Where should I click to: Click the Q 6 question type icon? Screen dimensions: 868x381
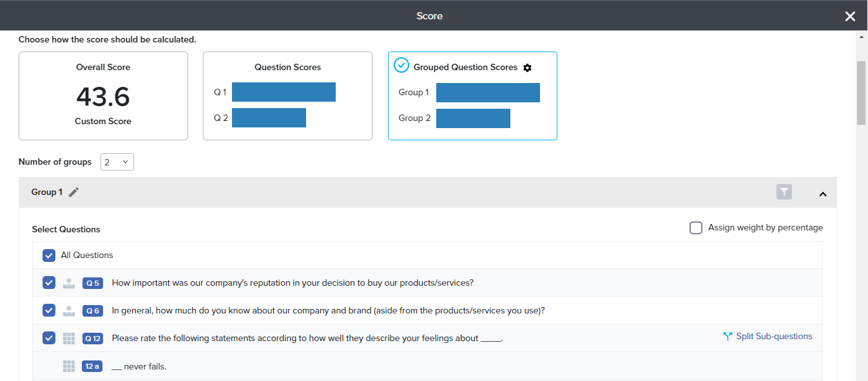[69, 311]
